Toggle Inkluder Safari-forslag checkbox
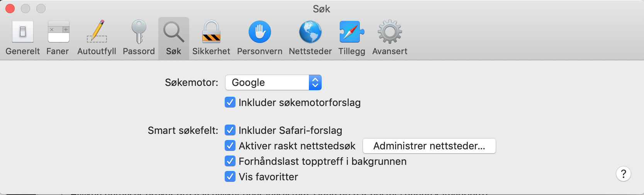 click(230, 130)
